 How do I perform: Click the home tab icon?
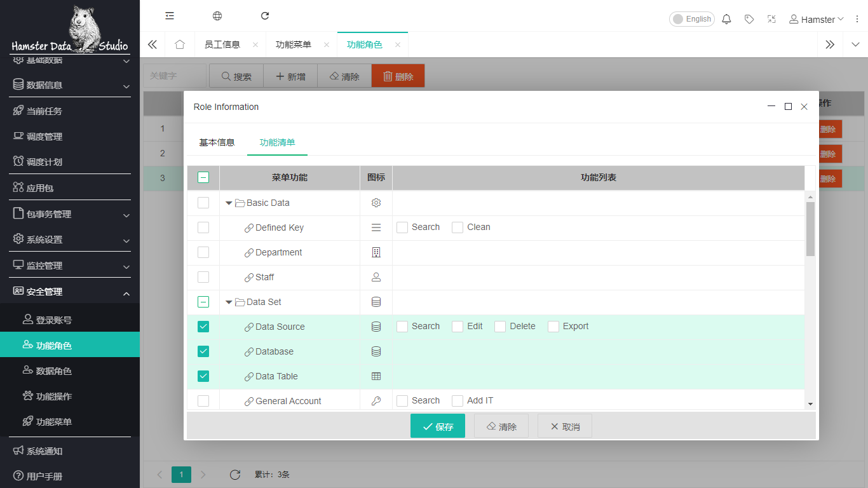(x=180, y=44)
